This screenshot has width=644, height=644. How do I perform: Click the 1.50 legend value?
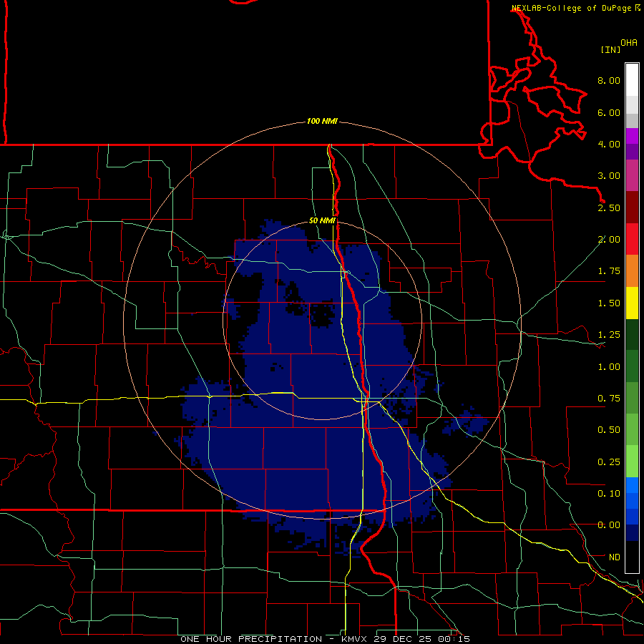click(x=609, y=303)
